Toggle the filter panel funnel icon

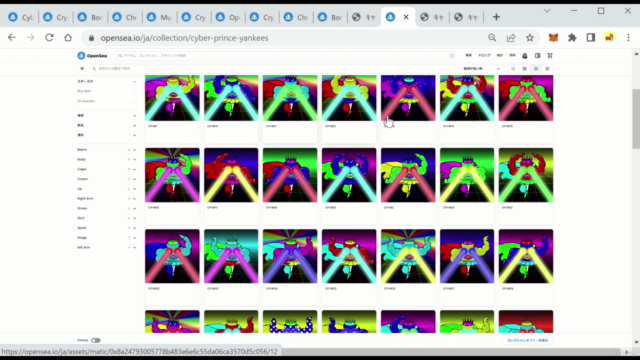click(x=82, y=69)
